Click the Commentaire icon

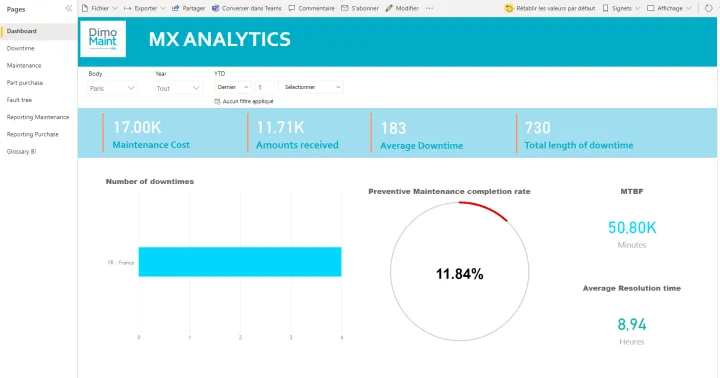292,8
